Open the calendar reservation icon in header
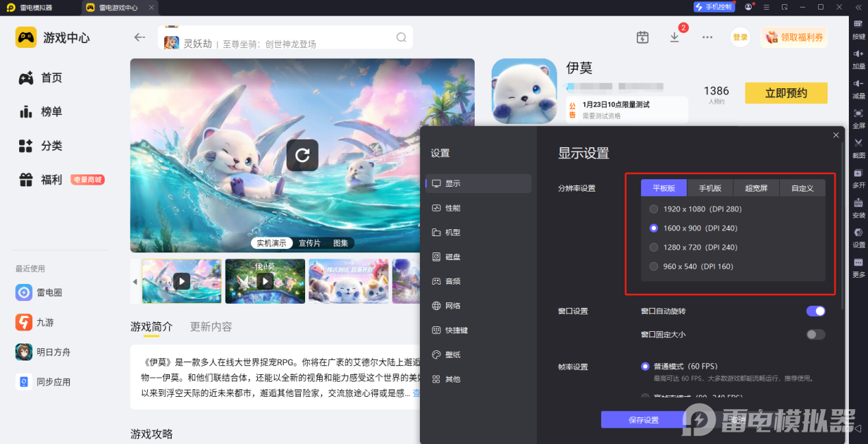Viewport: 868px width, 444px height. [642, 37]
